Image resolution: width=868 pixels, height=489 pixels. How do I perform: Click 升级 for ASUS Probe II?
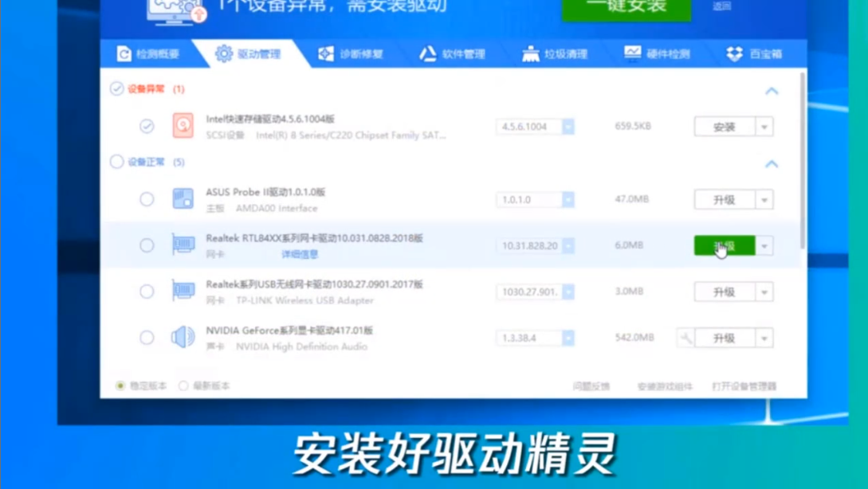[725, 200]
